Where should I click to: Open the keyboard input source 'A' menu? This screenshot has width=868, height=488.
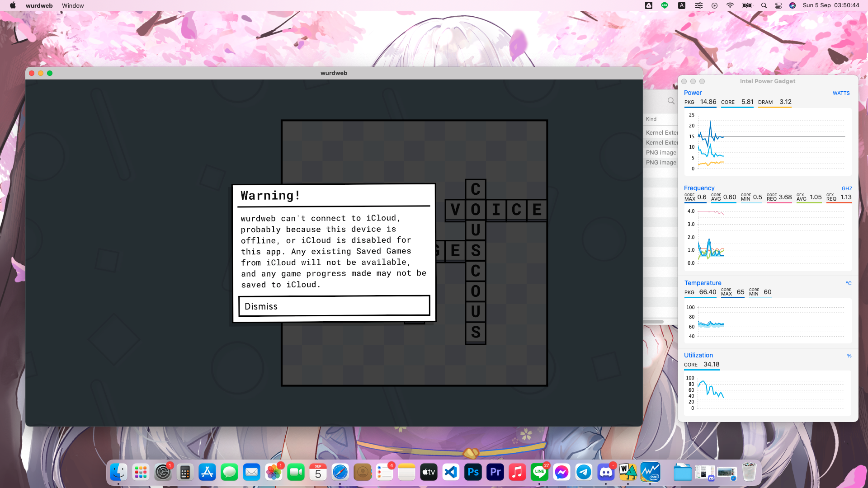[x=682, y=5]
